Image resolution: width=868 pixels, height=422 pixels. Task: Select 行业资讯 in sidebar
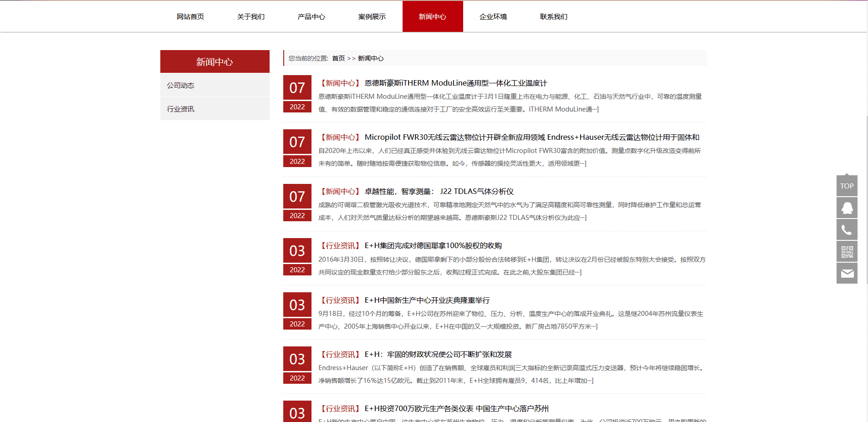(181, 109)
